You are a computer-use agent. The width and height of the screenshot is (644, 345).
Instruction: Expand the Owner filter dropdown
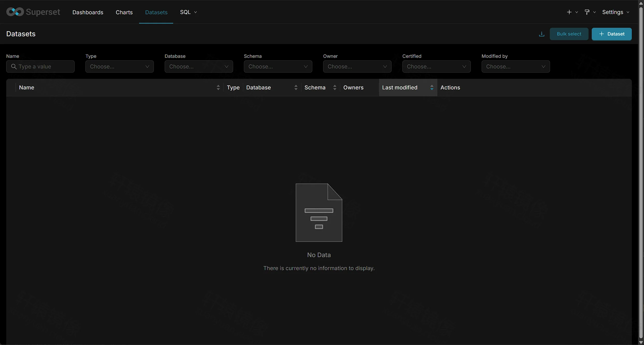(x=357, y=67)
